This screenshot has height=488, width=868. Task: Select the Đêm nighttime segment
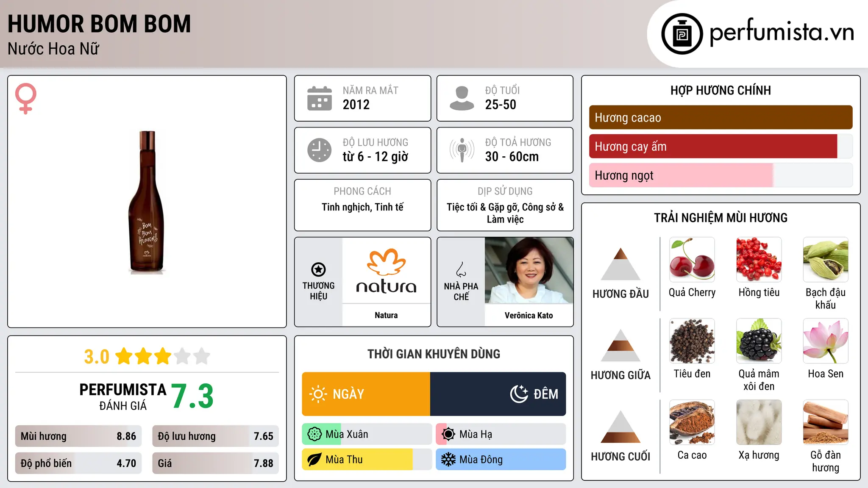click(498, 394)
